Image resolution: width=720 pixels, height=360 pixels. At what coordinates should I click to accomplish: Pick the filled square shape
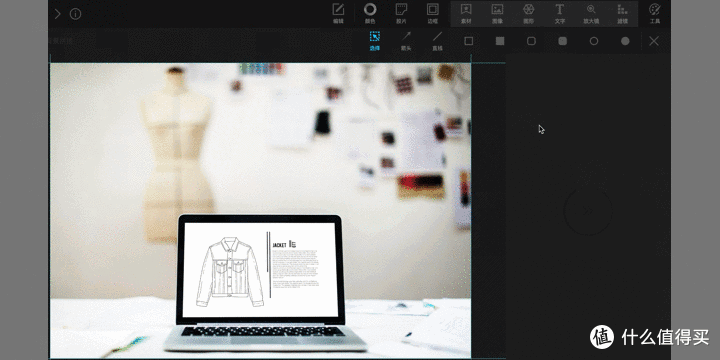[500, 41]
